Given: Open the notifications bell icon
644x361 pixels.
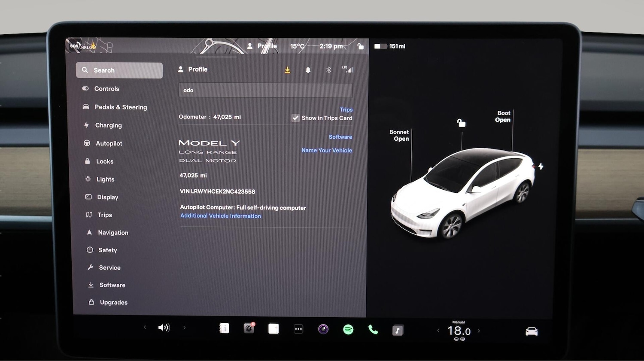Looking at the screenshot, I should pos(308,69).
